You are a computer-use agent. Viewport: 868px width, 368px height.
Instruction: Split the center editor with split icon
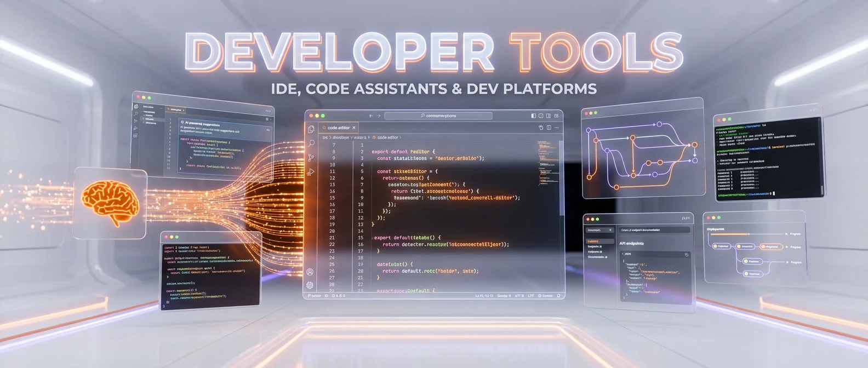[549, 128]
